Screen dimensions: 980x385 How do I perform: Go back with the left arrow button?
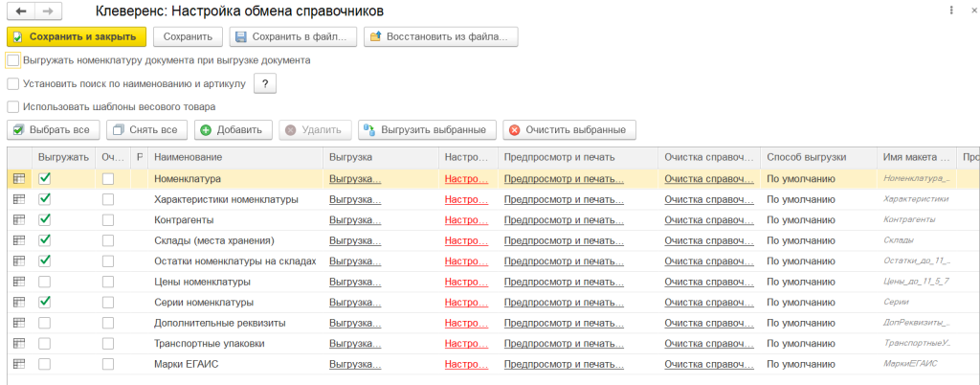click(x=19, y=11)
